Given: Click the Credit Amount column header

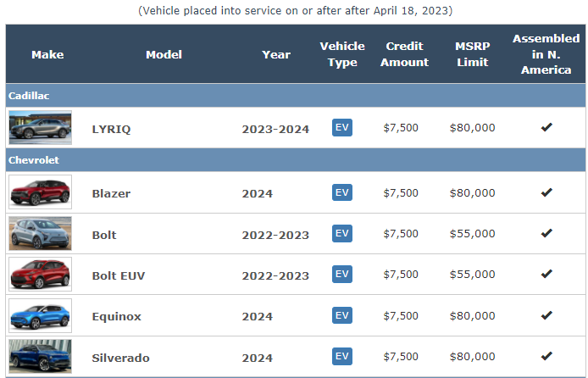Looking at the screenshot, I should [x=404, y=54].
